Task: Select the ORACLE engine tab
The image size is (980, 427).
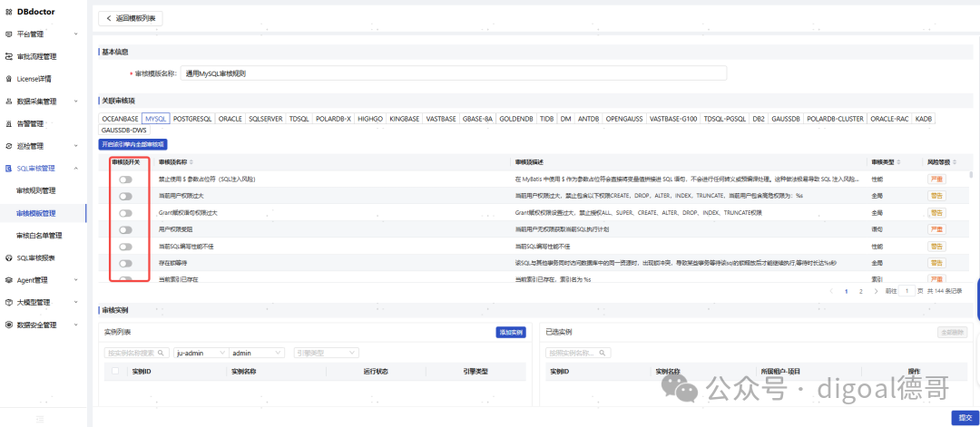Action: click(x=230, y=118)
